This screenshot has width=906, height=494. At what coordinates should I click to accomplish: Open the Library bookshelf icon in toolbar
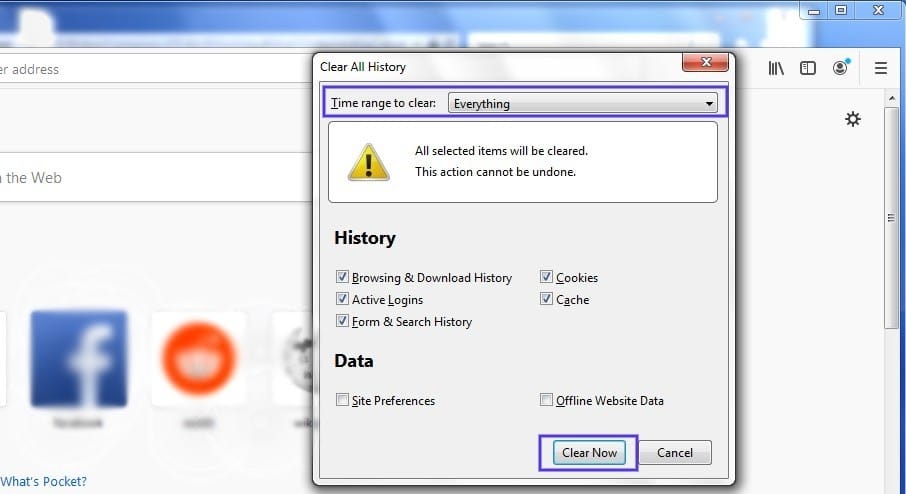click(776, 68)
